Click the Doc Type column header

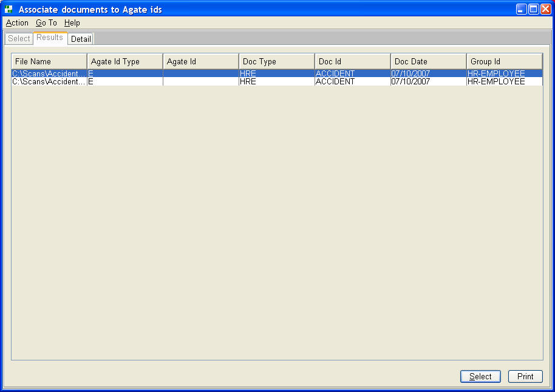coord(277,61)
